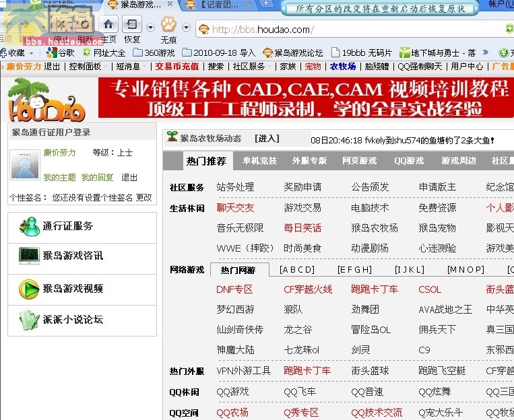This screenshot has height=420, width=514.
Task: Open the 360游戏 bookmark folder
Action: coord(154,53)
